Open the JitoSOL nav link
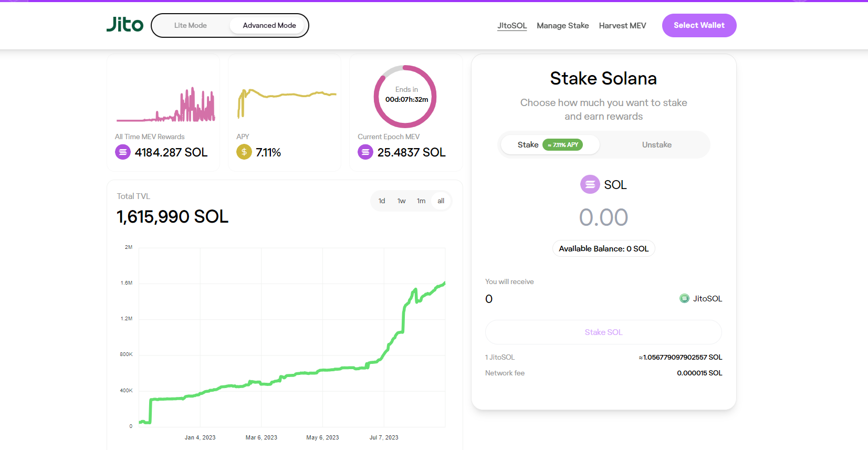 (512, 25)
